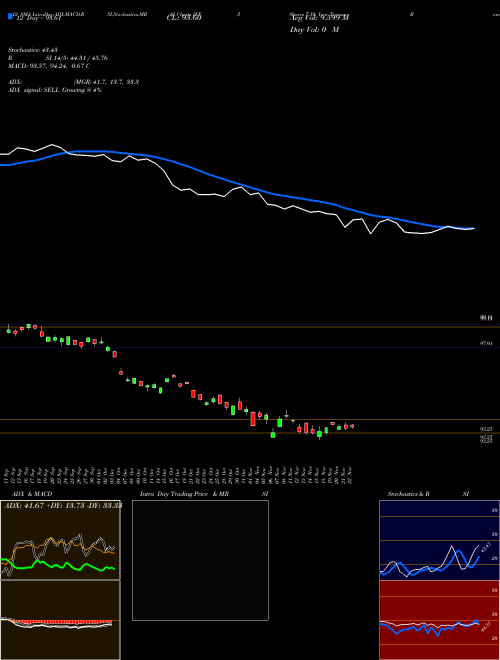Click the 'CL: 93.60' closing price text

184,18
